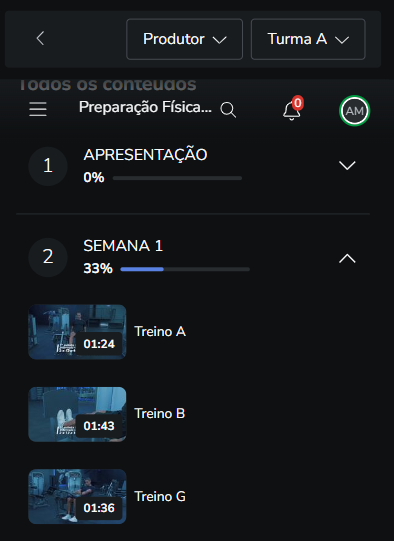This screenshot has width=394, height=541.
Task: Click the SEMANA 1 progress bar
Action: coord(185,269)
